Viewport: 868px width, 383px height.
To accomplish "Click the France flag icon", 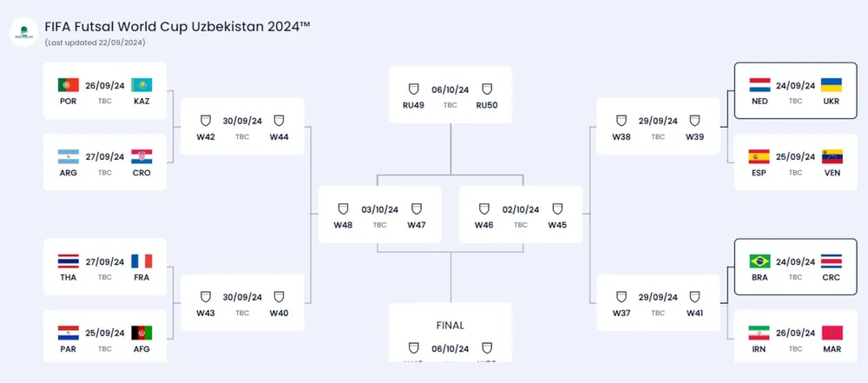I will pyautogui.click(x=141, y=261).
